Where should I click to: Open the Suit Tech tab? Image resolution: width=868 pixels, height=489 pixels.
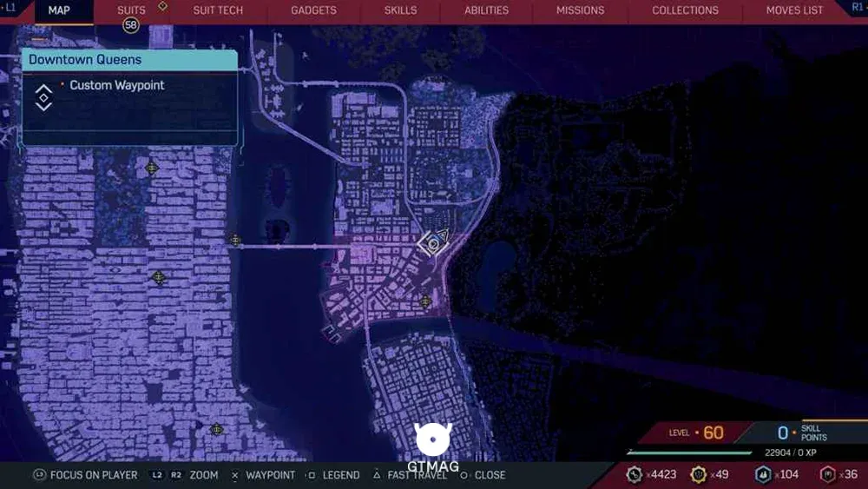(218, 10)
